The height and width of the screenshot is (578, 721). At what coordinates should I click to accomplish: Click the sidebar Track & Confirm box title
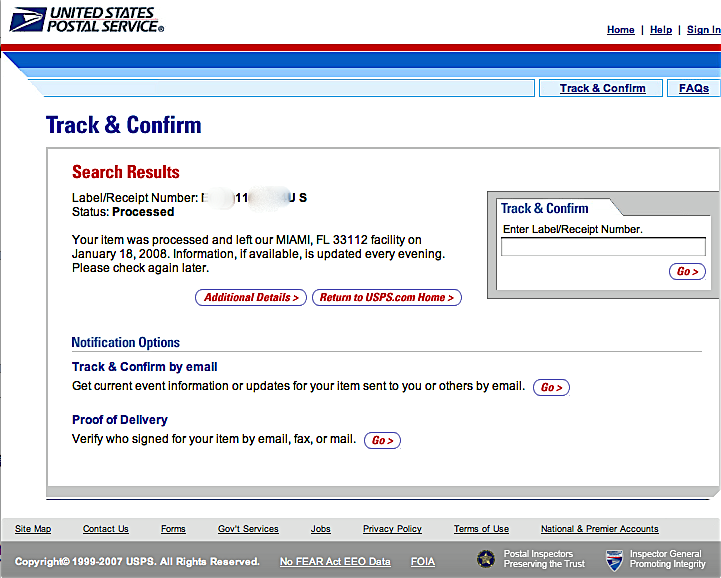click(544, 208)
